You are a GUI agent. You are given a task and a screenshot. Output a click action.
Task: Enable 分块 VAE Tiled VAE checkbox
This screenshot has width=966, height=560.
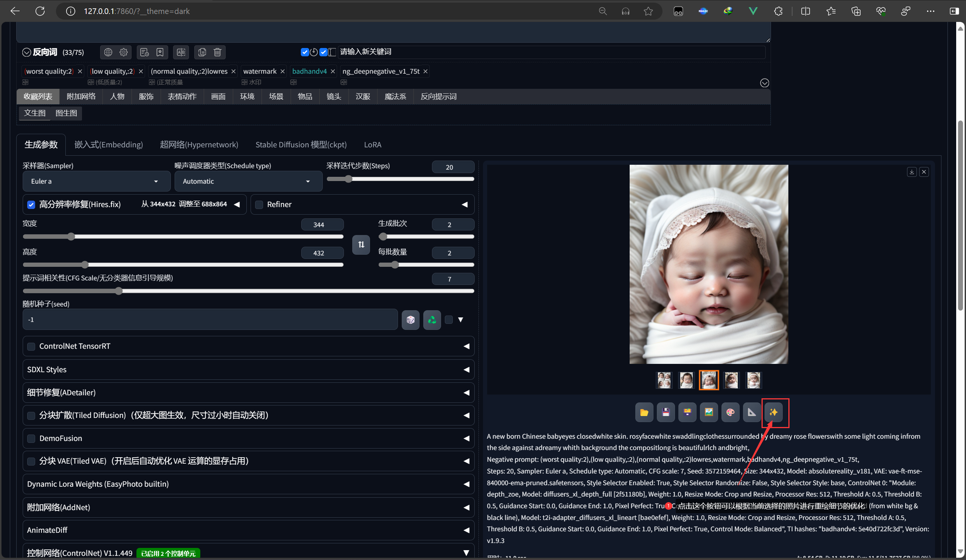pyautogui.click(x=31, y=461)
